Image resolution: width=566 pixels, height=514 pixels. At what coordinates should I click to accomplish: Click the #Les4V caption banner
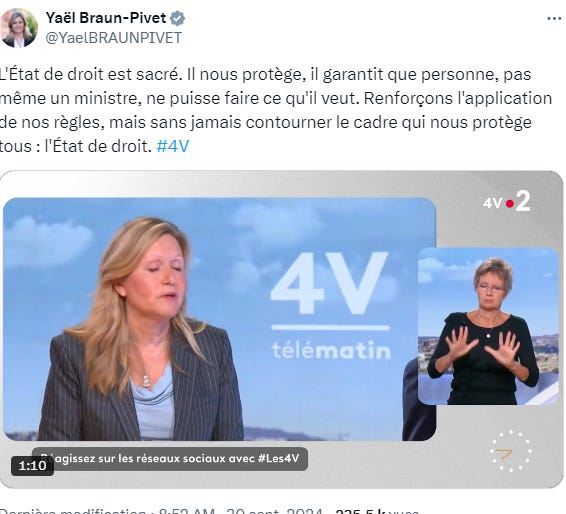coord(170,458)
